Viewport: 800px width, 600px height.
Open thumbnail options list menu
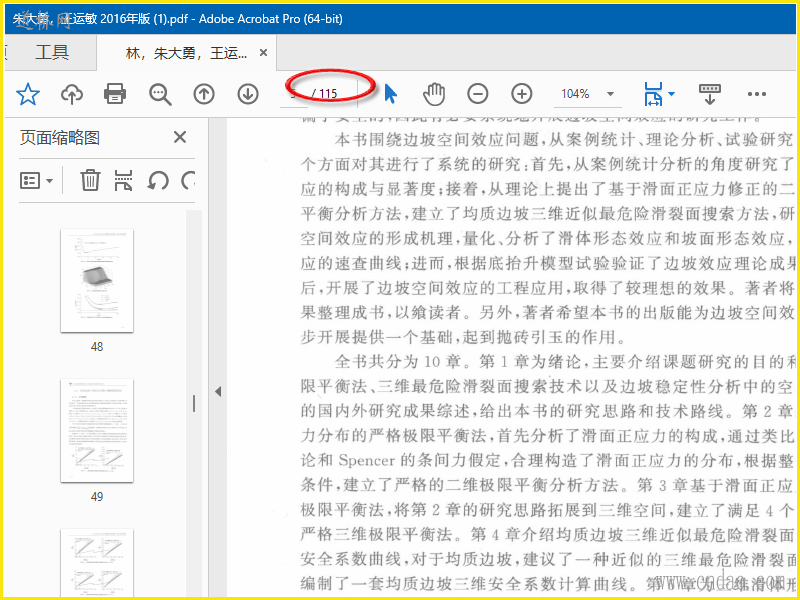[36, 181]
